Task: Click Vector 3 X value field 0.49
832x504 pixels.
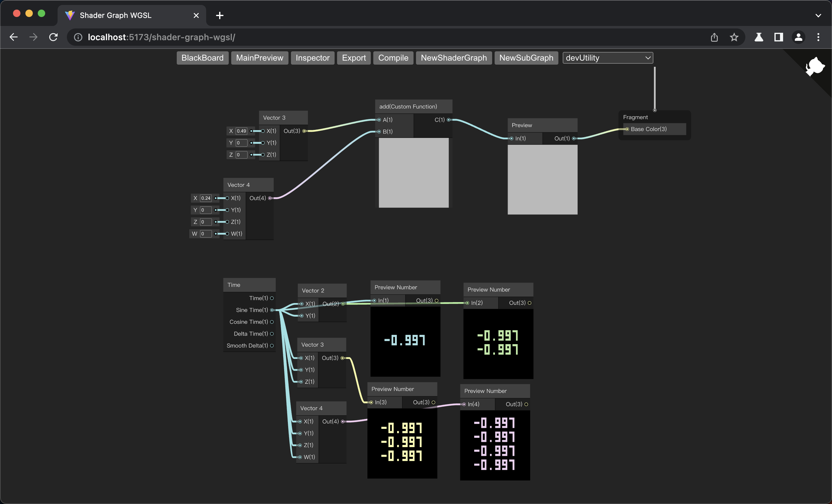Action: [x=241, y=131]
